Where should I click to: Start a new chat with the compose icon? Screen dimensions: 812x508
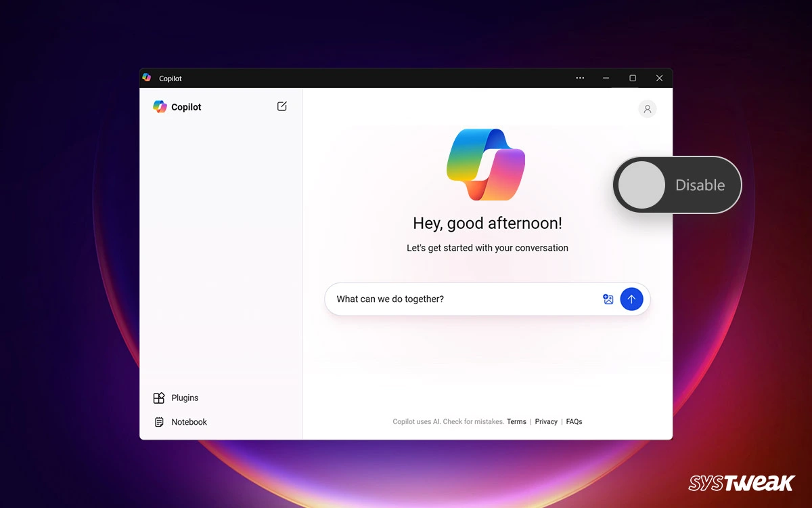pyautogui.click(x=282, y=106)
